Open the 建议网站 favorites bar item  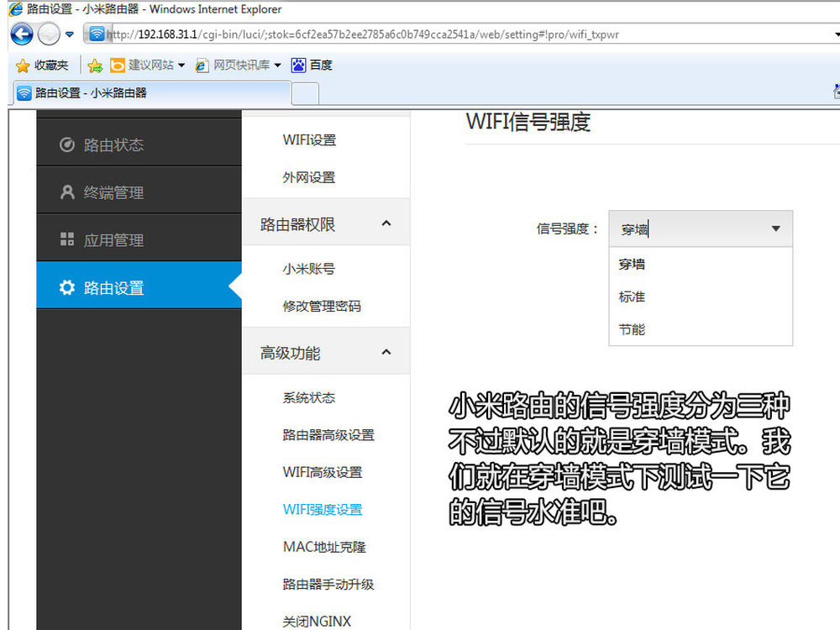(147, 66)
